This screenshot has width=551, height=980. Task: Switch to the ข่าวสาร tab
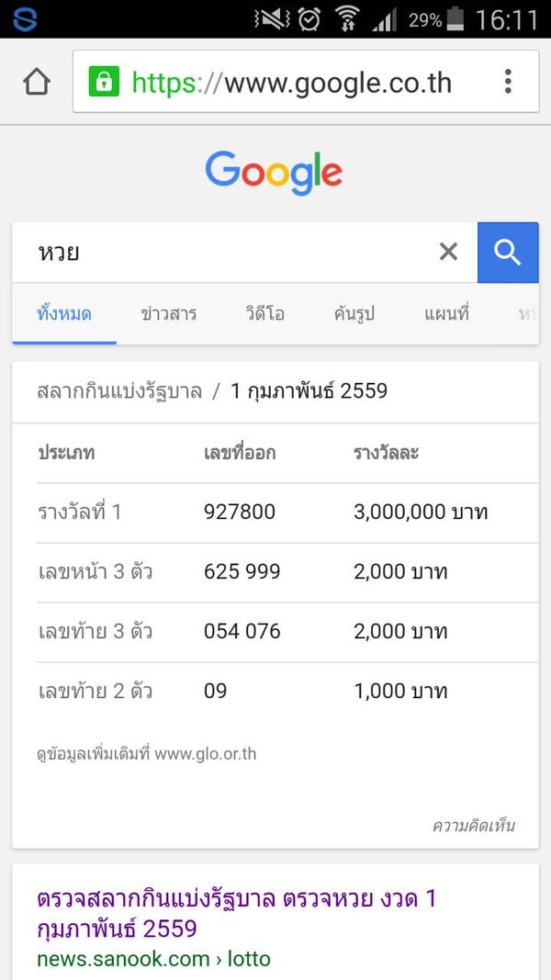click(169, 314)
